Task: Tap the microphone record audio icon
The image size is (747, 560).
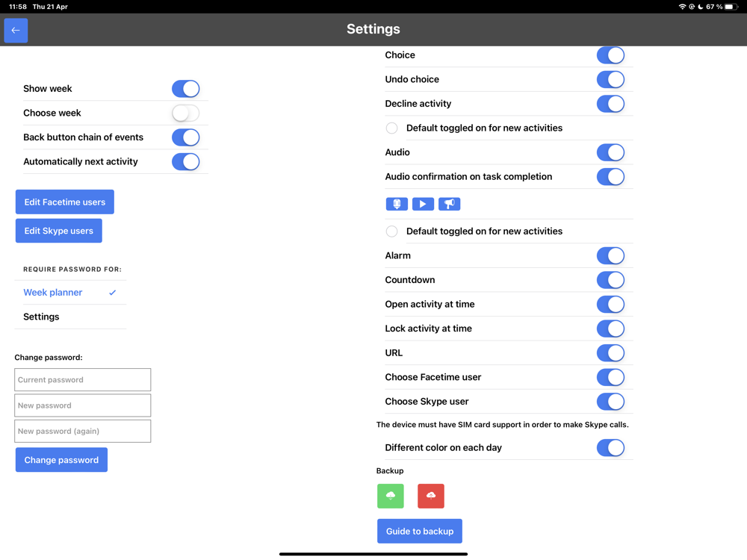Action: click(397, 204)
